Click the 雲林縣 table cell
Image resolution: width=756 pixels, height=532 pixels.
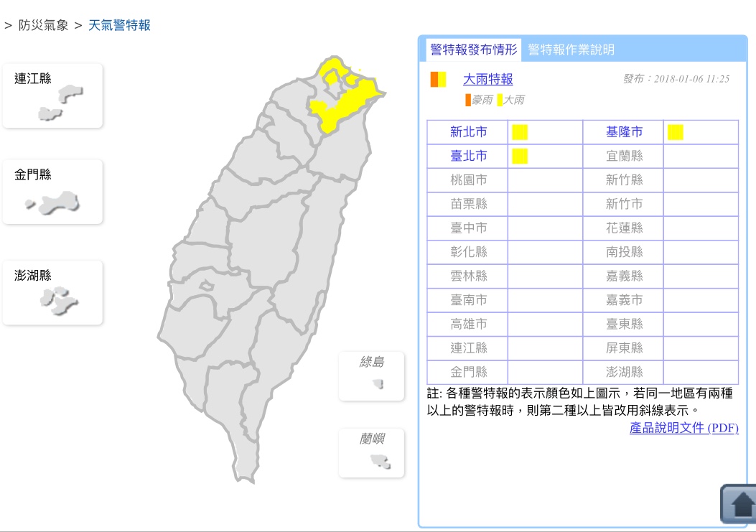point(468,276)
